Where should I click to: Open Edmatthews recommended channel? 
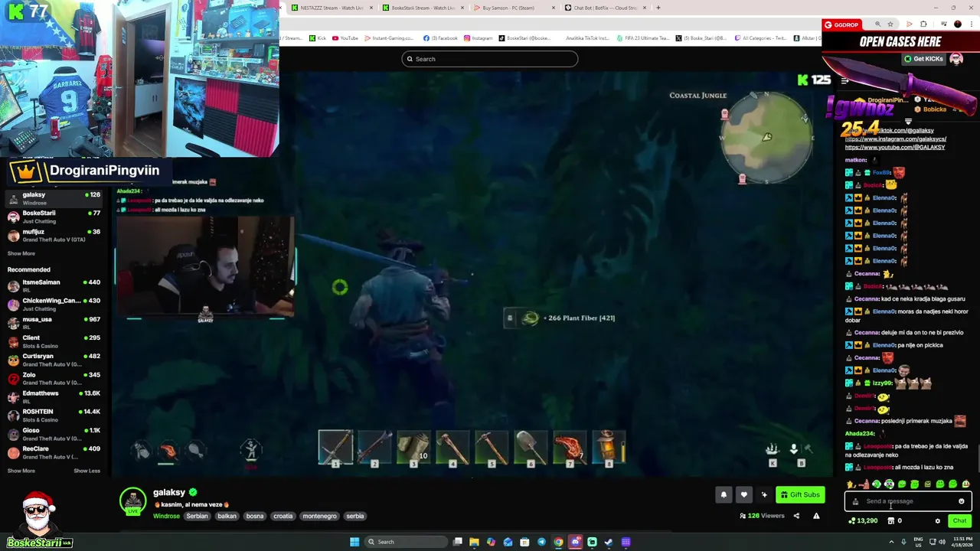click(54, 396)
